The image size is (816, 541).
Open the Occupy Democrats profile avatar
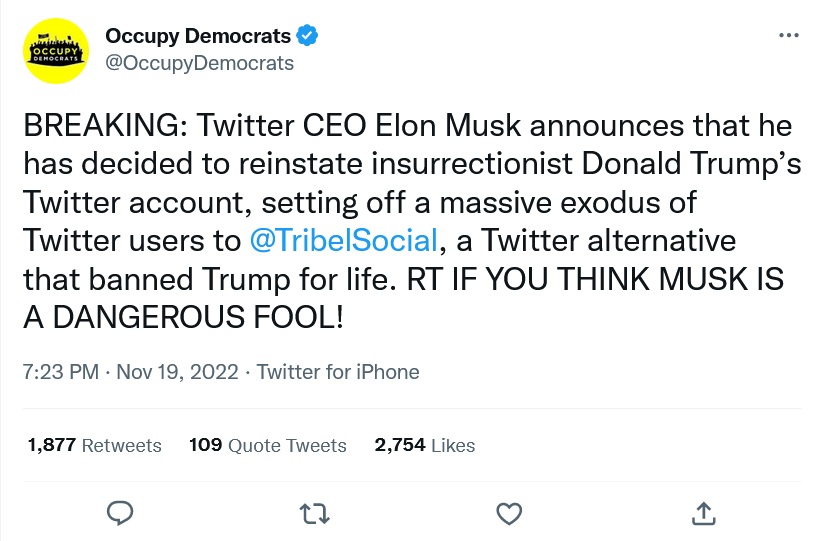56,51
